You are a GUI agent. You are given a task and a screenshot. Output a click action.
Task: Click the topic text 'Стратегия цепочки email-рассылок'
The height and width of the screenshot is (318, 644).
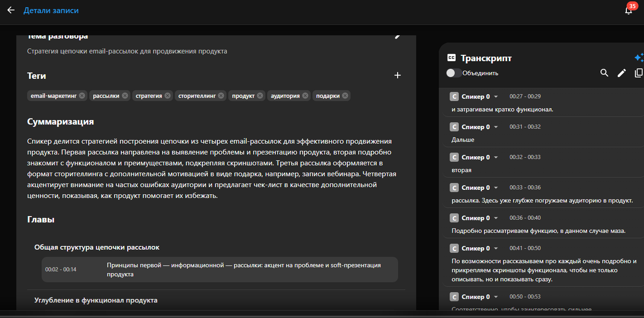coord(127,51)
